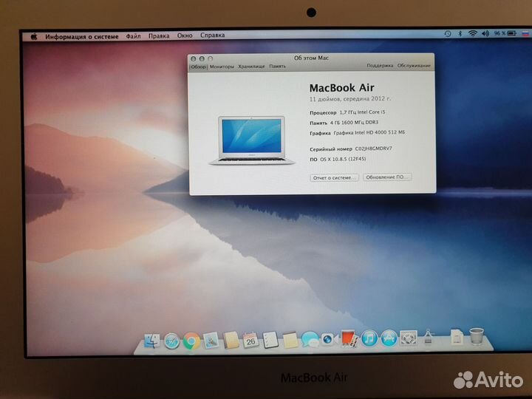Viewport: 532px width, 399px height.
Task: Switch to the Хранилище tab
Action: click(x=251, y=66)
